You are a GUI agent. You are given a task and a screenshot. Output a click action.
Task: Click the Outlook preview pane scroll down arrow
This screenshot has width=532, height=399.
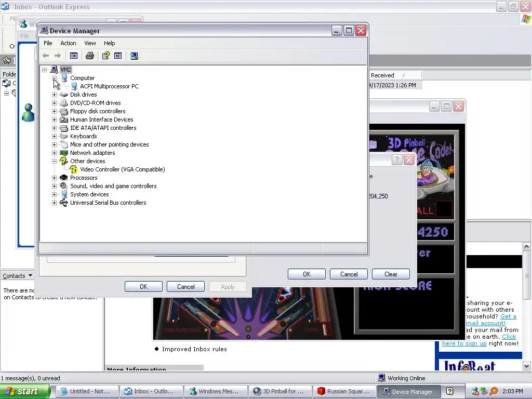pyautogui.click(x=527, y=366)
